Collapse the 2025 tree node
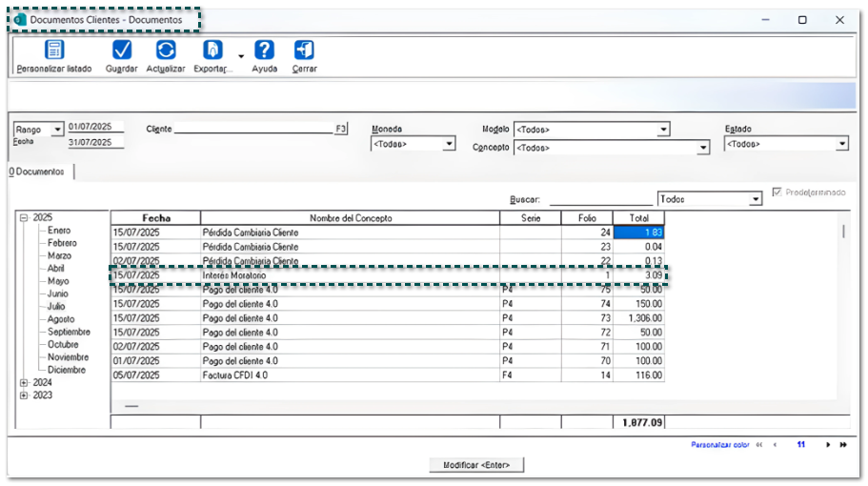868x486 pixels. 24,217
